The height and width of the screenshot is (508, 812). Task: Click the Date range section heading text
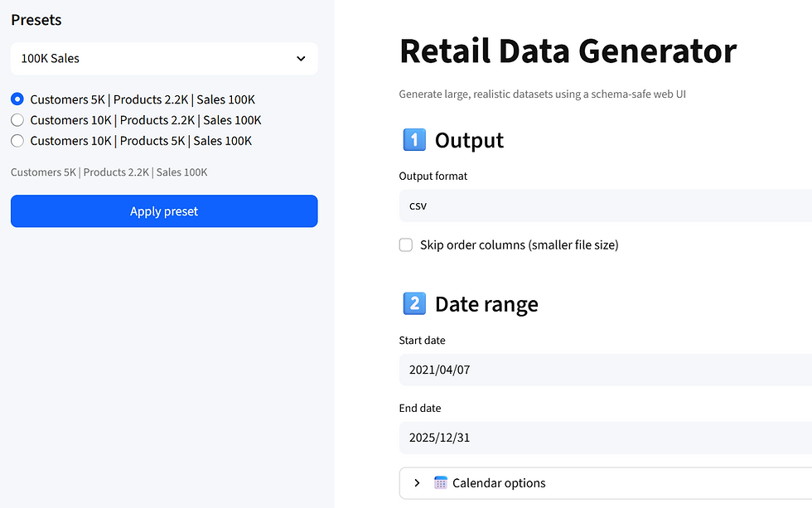486,304
